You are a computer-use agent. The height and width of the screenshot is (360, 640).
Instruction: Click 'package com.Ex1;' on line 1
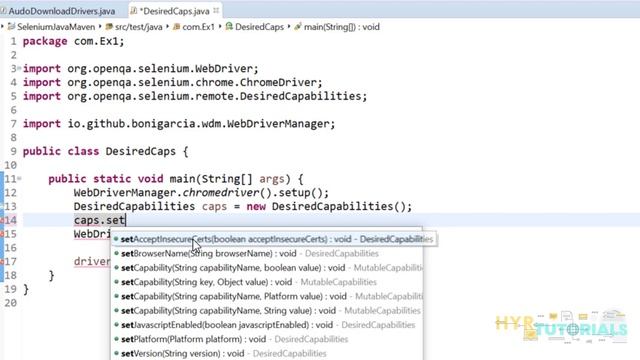coord(73,41)
